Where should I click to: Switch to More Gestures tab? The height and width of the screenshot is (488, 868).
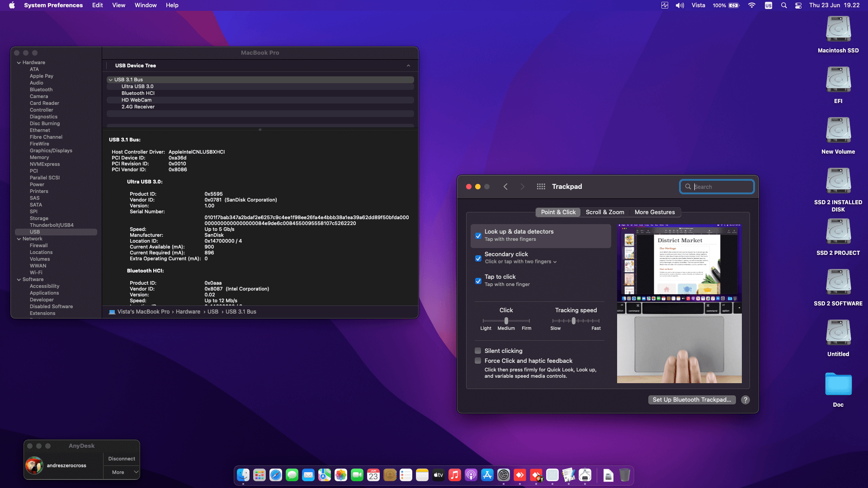pos(655,212)
